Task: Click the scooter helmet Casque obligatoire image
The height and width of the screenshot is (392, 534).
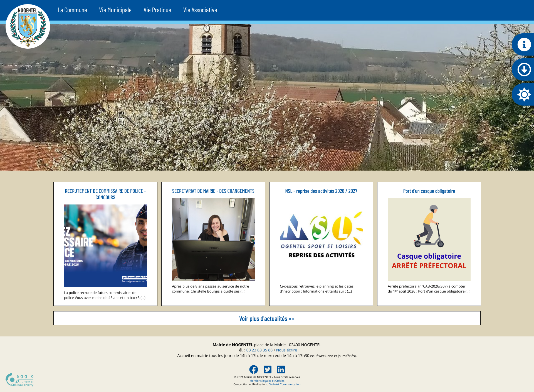Action: click(x=429, y=239)
